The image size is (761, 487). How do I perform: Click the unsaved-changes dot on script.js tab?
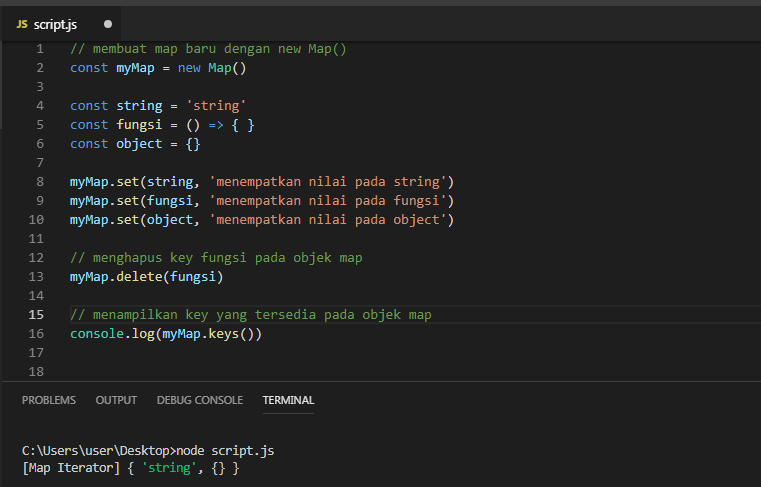point(108,24)
